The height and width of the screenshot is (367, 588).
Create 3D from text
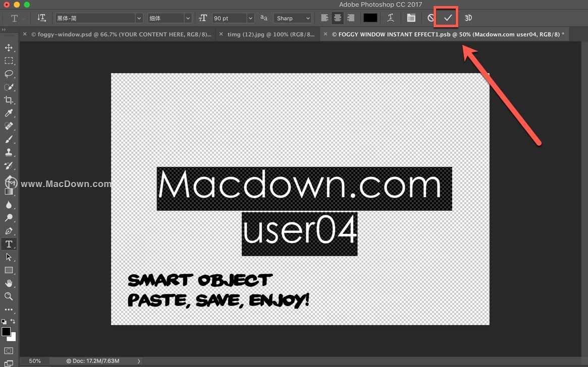pyautogui.click(x=468, y=18)
